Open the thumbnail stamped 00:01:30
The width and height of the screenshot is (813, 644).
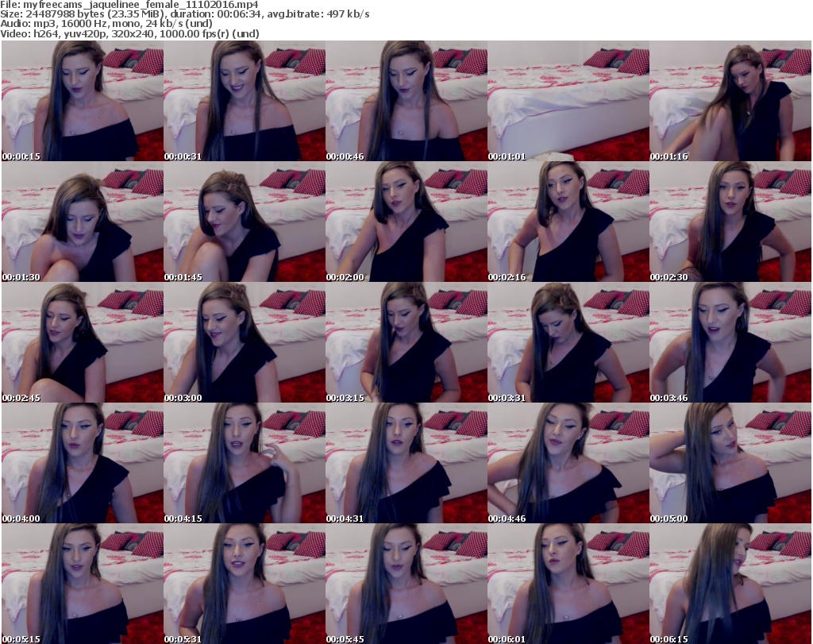point(83,222)
